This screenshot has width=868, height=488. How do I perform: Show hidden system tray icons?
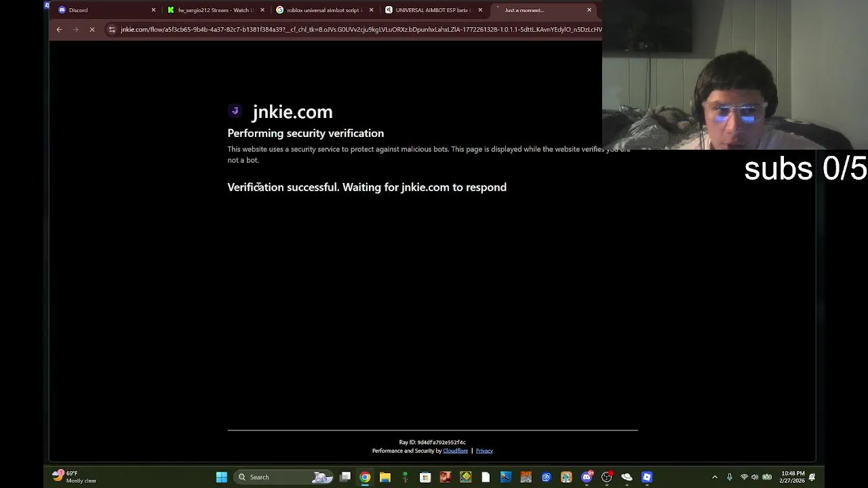[715, 477]
